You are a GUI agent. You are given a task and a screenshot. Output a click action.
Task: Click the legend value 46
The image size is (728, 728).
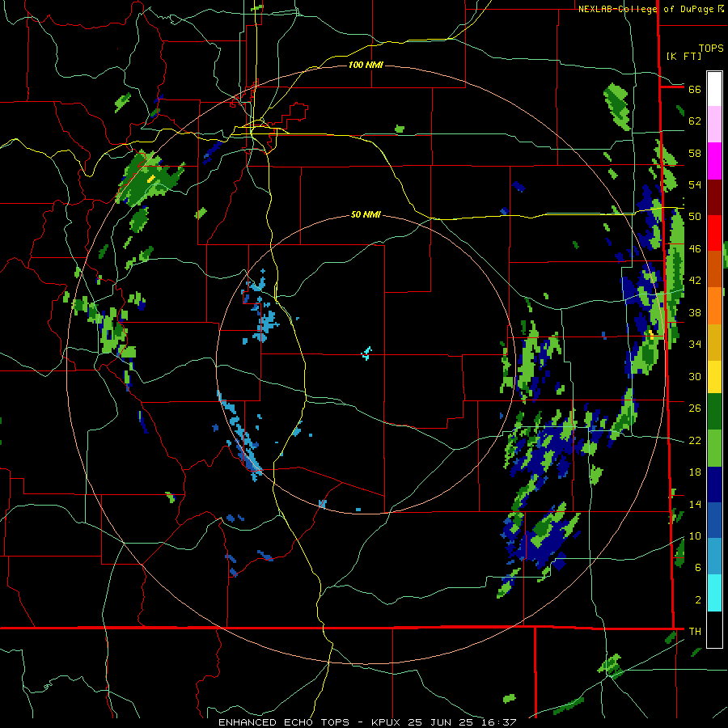tap(695, 249)
